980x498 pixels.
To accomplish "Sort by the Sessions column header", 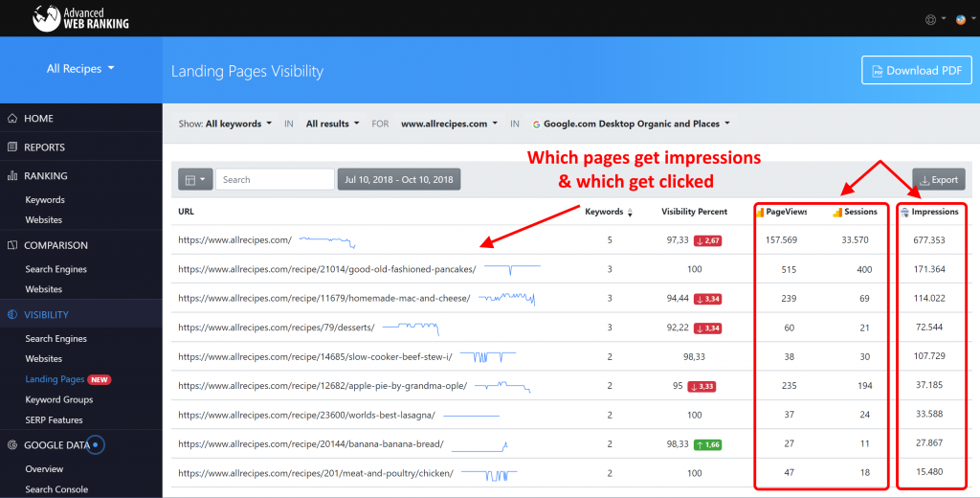I will (x=860, y=212).
